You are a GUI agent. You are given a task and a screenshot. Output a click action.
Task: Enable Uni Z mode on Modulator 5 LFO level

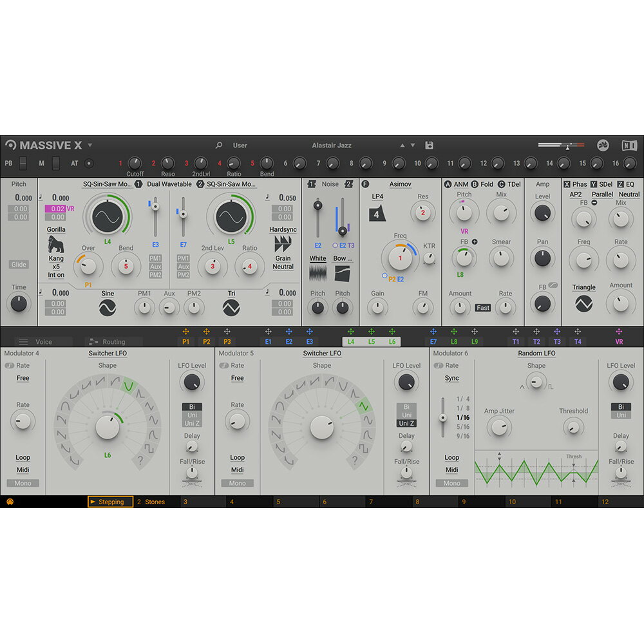[x=406, y=423]
